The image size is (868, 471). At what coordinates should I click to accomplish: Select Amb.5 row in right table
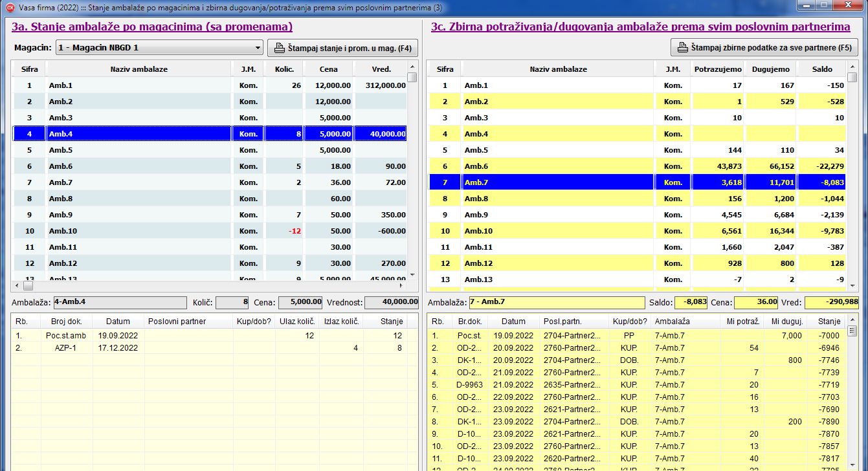point(637,150)
